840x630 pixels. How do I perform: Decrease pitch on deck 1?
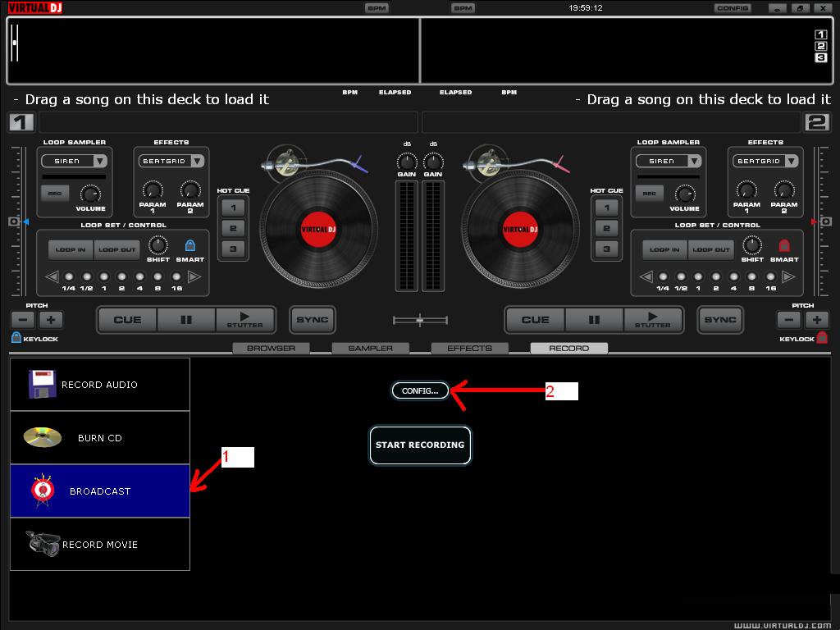(22, 321)
